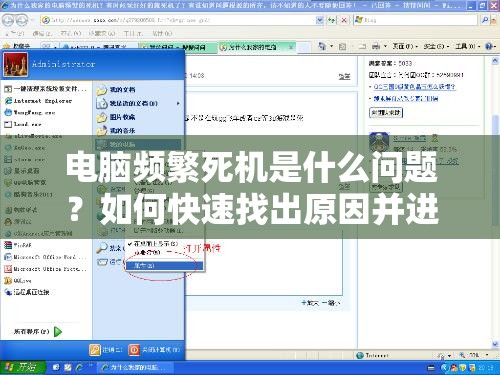This screenshot has width=500, height=375.
Task: Click the page scrollbar up arrow
Action: coord(495,61)
